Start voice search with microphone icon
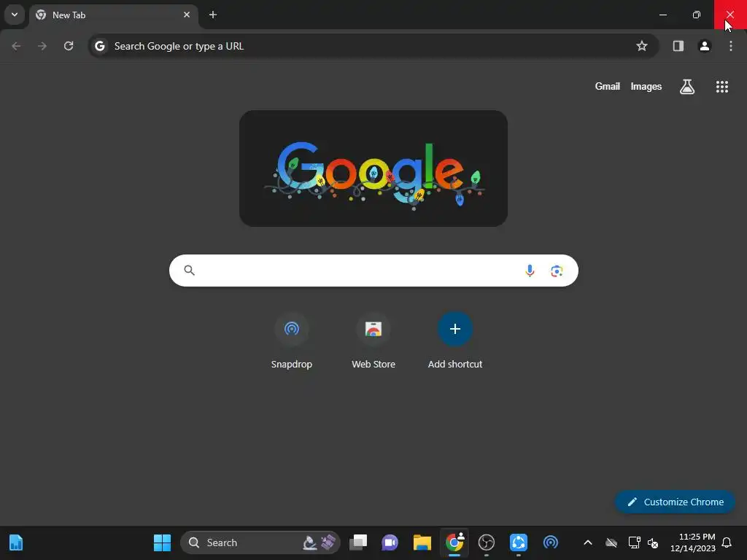This screenshot has width=747, height=560. click(x=530, y=271)
